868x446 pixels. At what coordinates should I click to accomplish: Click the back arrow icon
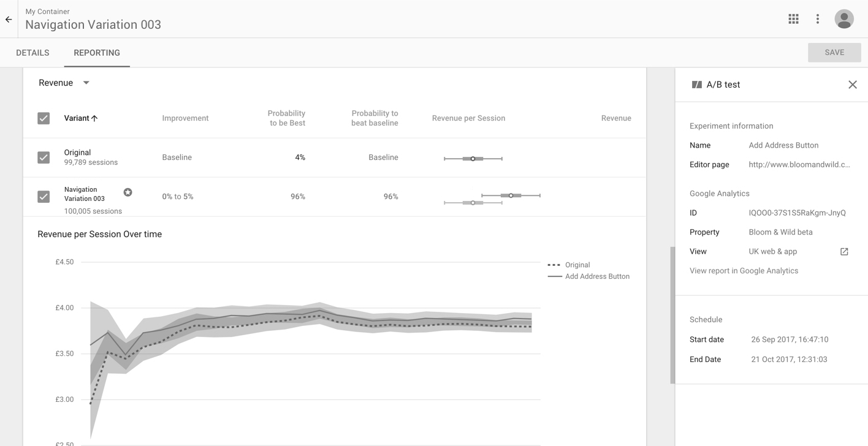point(9,20)
